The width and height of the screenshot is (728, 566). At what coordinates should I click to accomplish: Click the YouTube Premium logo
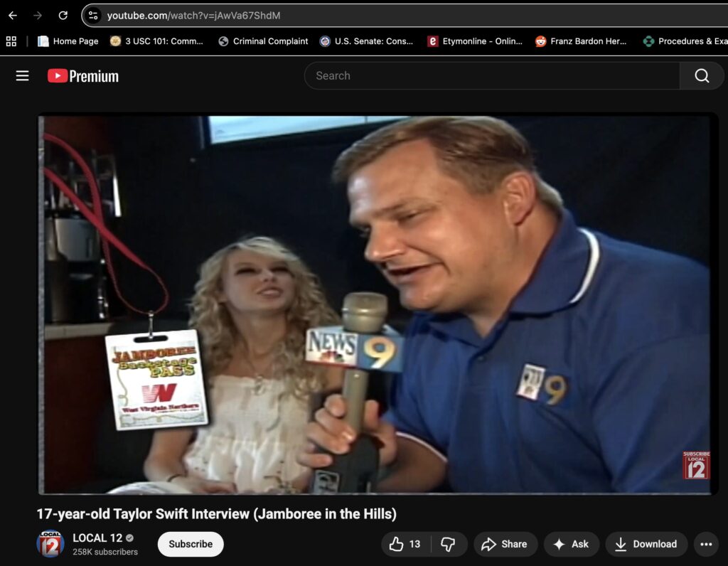coord(83,76)
